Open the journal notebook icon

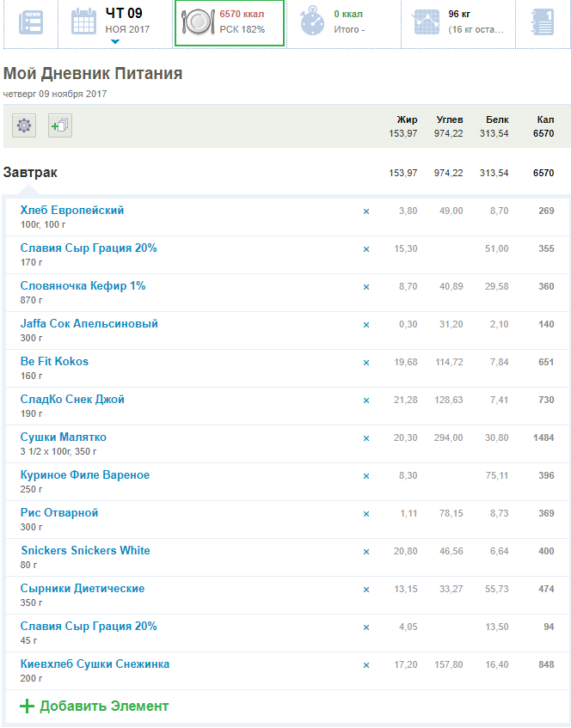tap(542, 22)
